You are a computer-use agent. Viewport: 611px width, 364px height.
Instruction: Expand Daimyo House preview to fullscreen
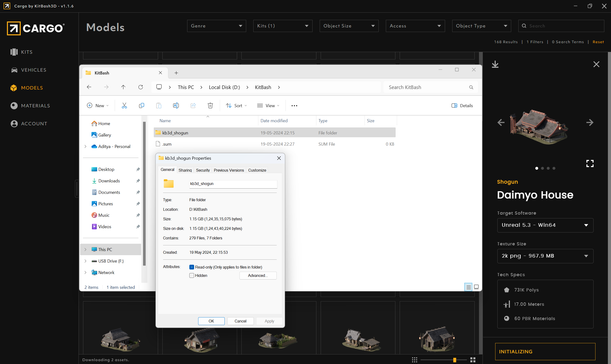[x=590, y=163]
